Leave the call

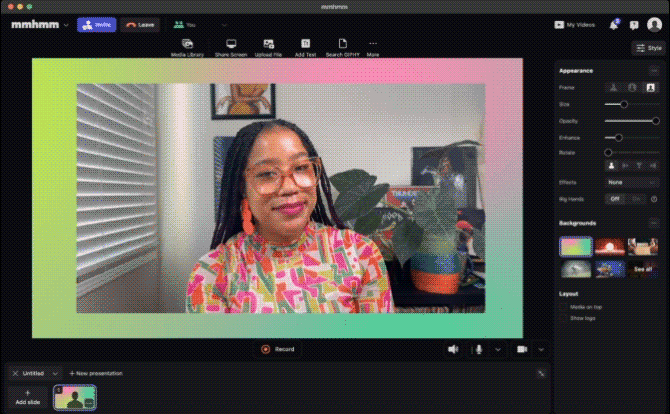point(140,25)
